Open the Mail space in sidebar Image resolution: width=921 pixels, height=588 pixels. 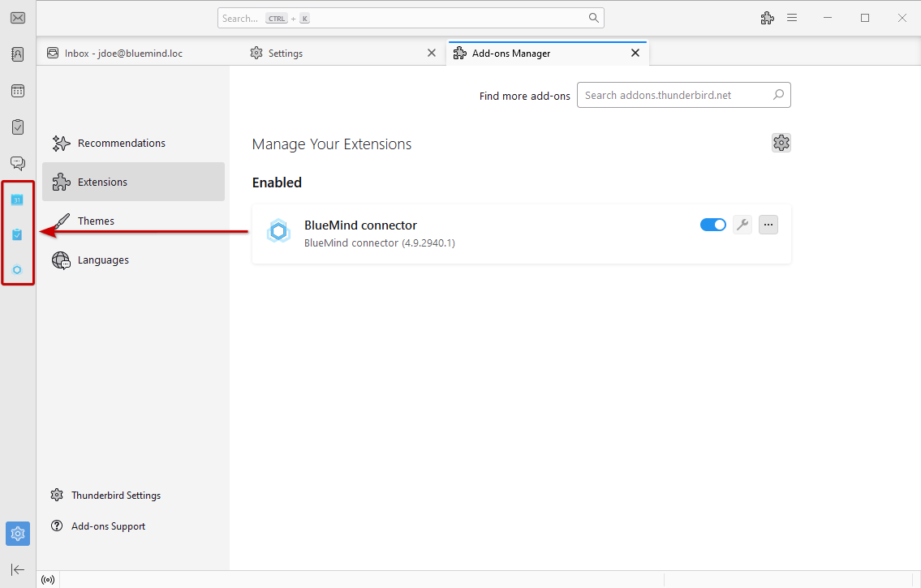17,18
